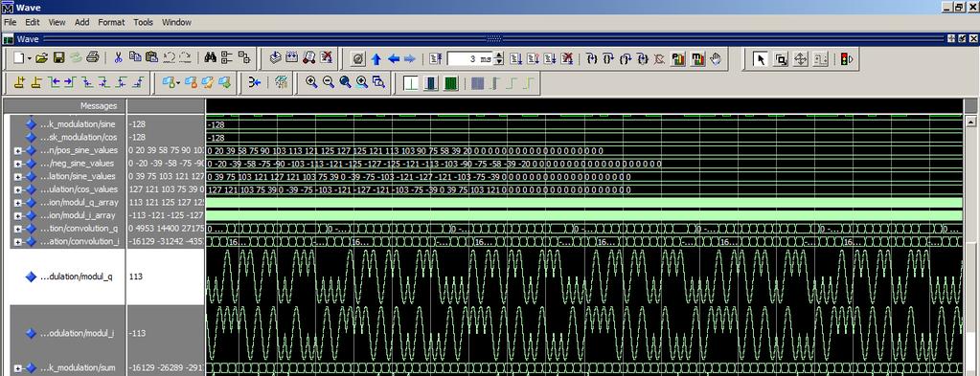This screenshot has height=376, width=980.
Task: Click the Zoom In magnifier icon
Action: pyautogui.click(x=311, y=82)
